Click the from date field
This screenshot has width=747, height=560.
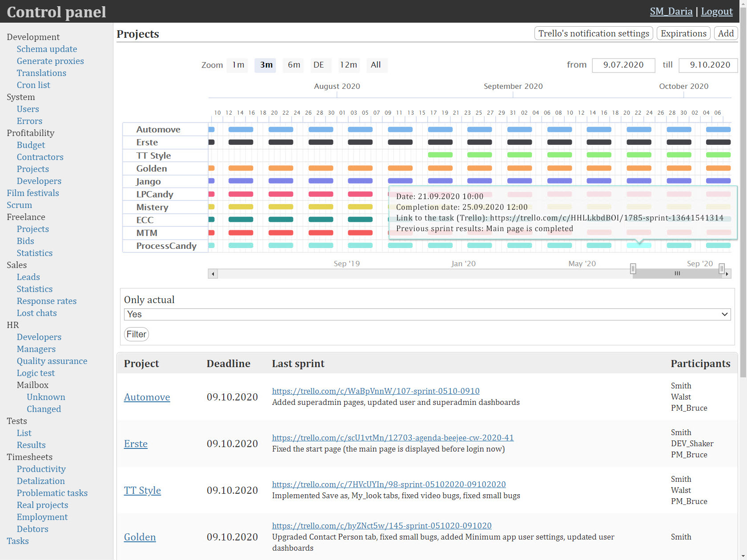click(623, 65)
